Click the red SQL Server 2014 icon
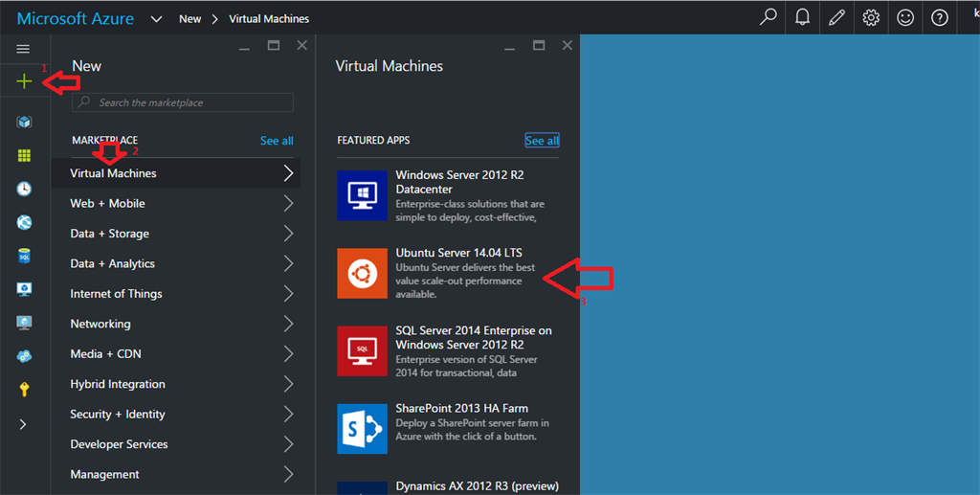 click(x=362, y=350)
